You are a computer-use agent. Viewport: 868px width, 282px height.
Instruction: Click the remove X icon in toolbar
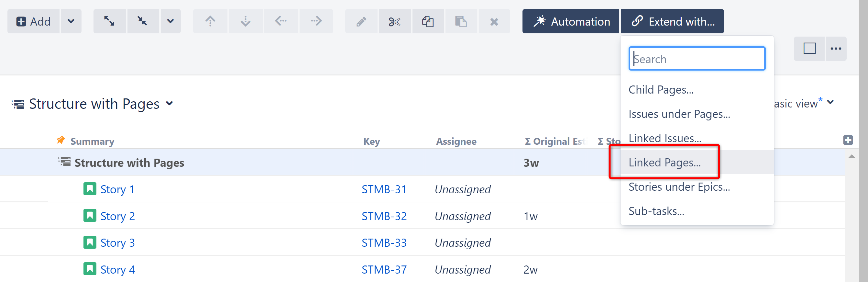pyautogui.click(x=494, y=22)
